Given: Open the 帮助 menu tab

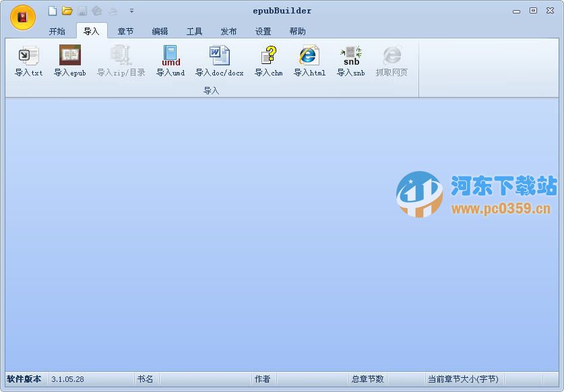Looking at the screenshot, I should click(x=298, y=30).
